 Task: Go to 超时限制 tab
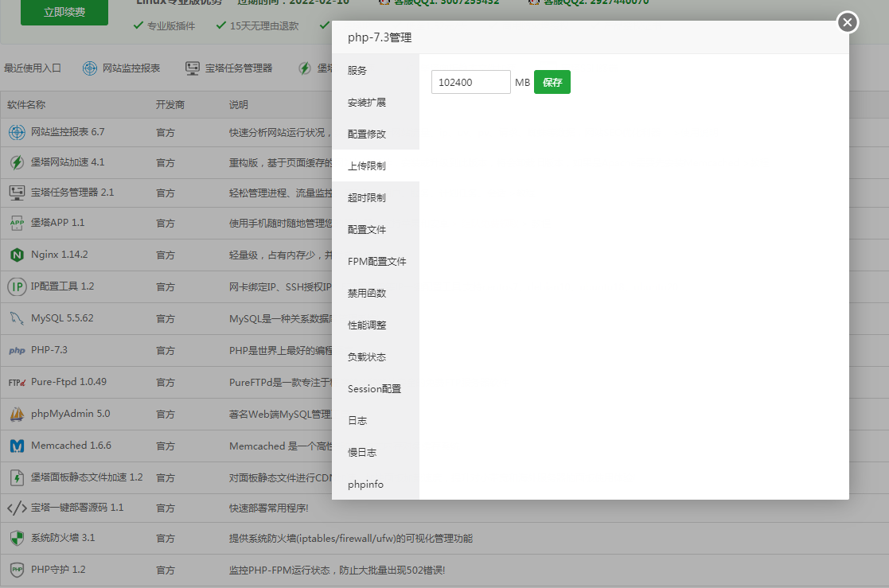pos(376,197)
